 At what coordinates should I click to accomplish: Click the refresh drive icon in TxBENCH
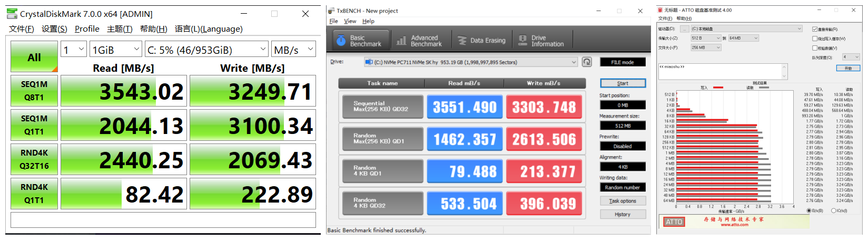click(x=587, y=62)
